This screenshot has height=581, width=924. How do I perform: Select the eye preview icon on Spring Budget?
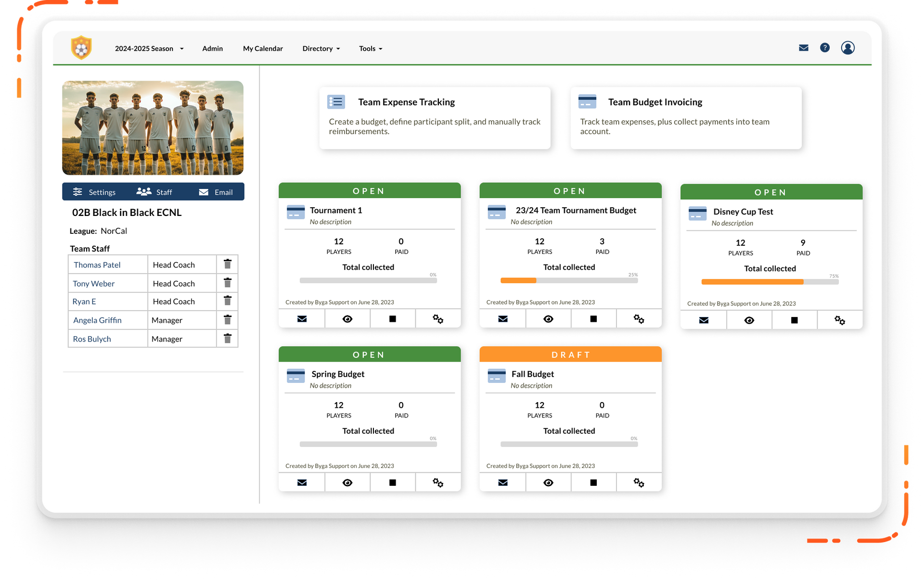347,482
